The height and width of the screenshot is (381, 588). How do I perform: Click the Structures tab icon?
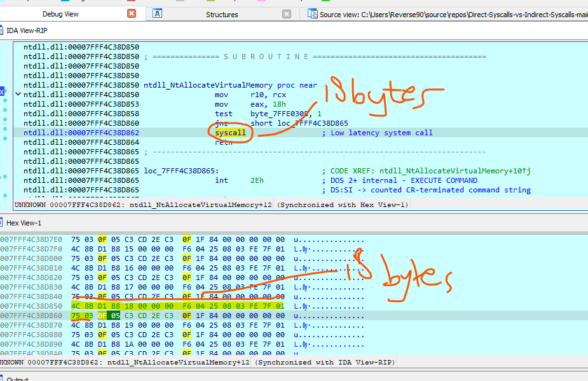(x=158, y=14)
